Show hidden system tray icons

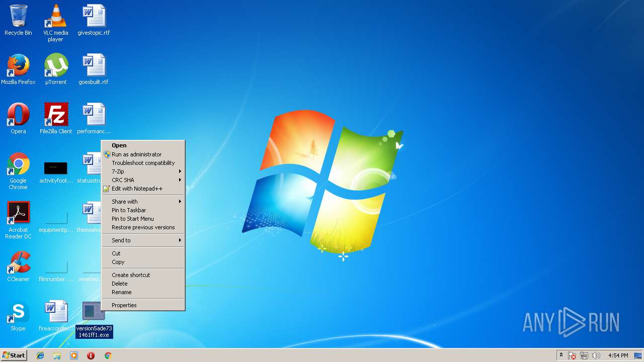click(x=561, y=355)
